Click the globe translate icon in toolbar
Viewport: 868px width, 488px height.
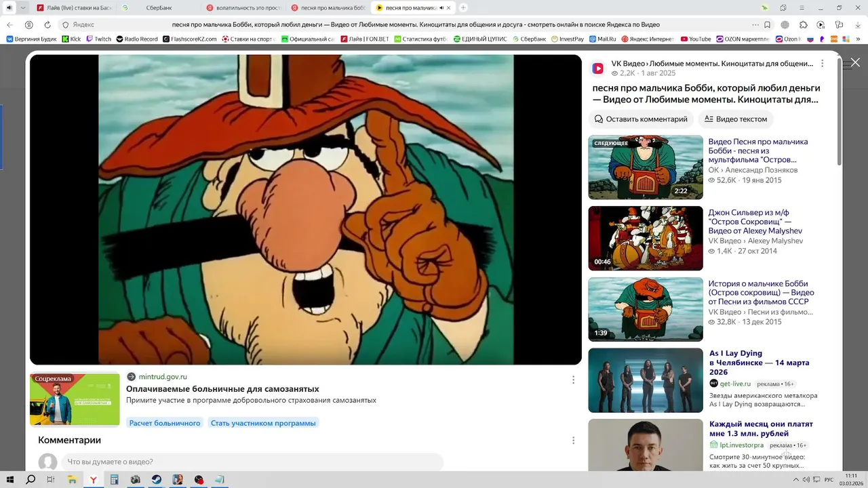click(785, 24)
